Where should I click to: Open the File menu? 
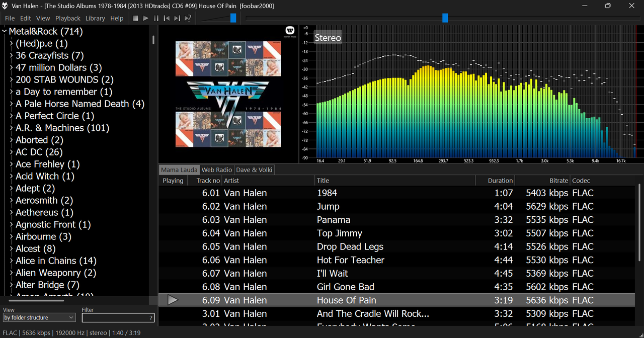pyautogui.click(x=10, y=18)
